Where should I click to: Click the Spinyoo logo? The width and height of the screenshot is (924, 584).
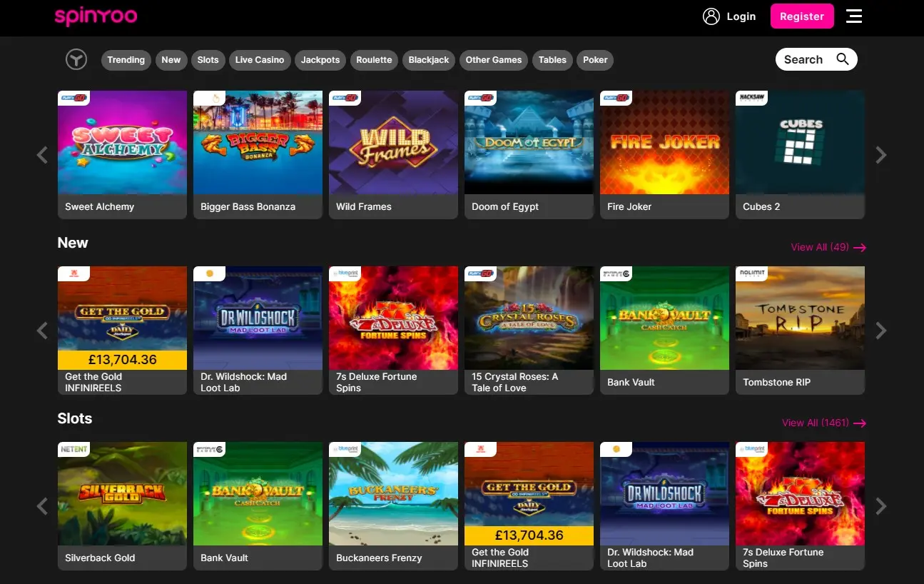click(x=96, y=16)
